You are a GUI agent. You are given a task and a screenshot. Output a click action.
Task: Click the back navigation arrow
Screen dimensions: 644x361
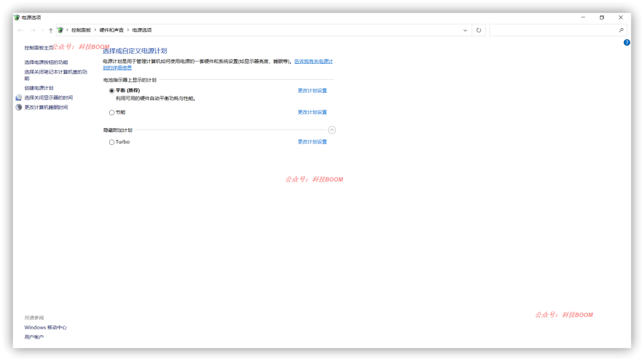point(20,30)
